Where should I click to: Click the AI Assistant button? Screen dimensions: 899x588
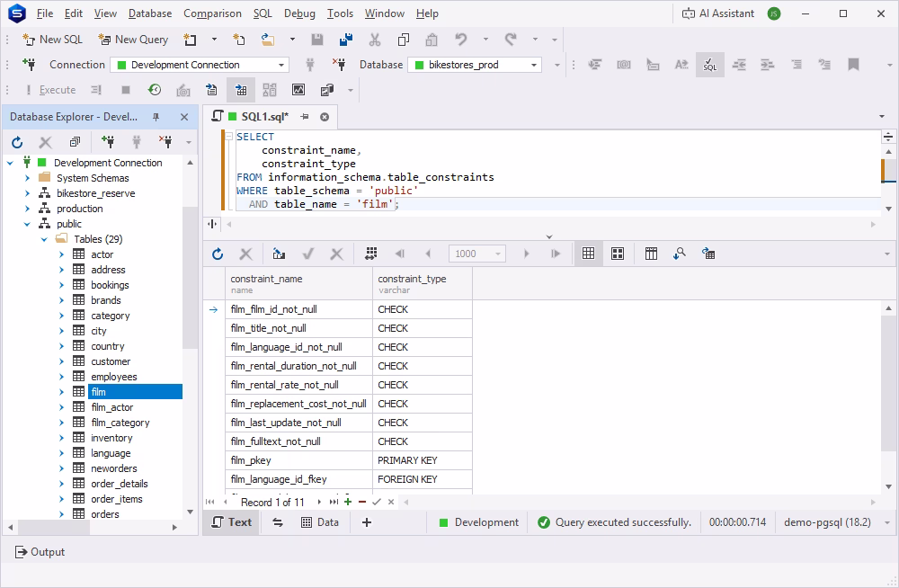tap(717, 13)
